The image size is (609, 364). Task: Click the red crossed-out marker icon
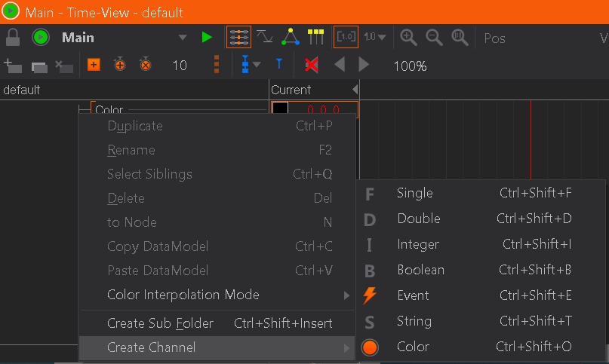tap(311, 66)
